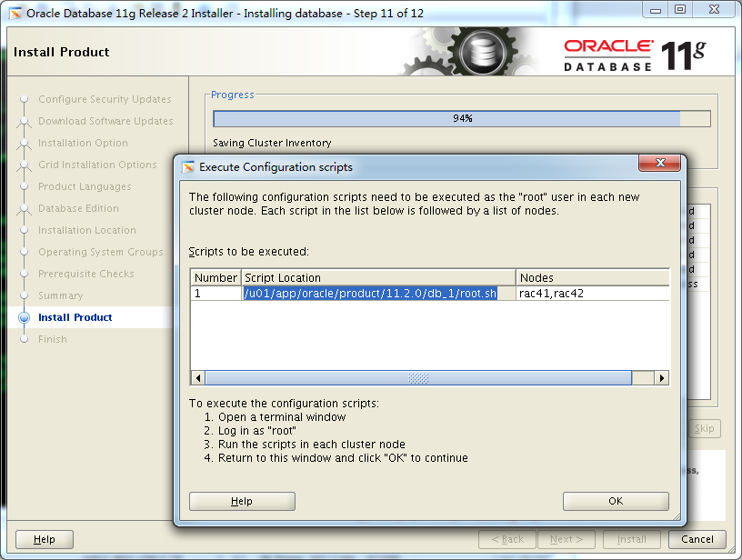This screenshot has width=742, height=560.
Task: Select the Operating System Groups step
Action: click(101, 252)
